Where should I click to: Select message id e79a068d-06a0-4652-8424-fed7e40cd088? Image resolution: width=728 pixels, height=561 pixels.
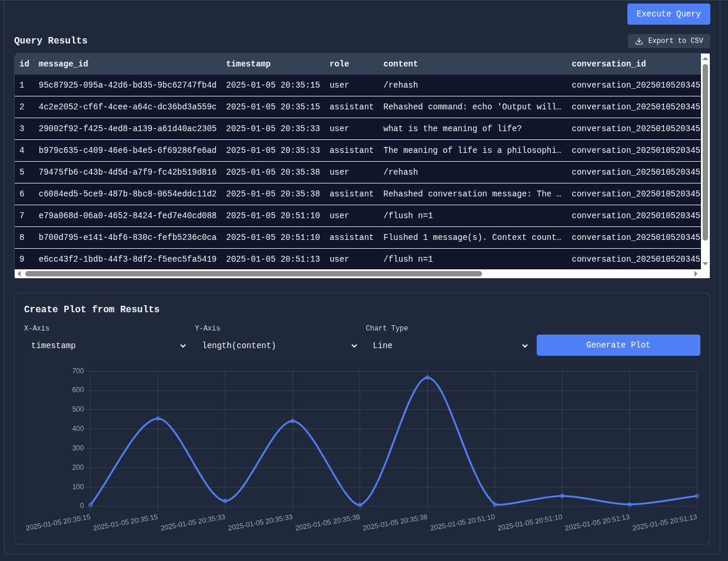(128, 216)
